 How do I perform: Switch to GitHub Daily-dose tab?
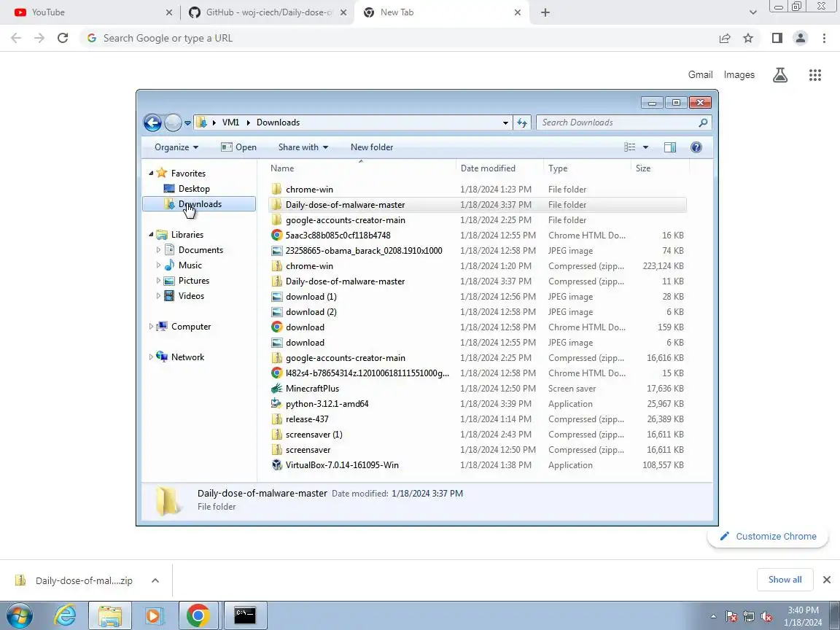(x=268, y=12)
